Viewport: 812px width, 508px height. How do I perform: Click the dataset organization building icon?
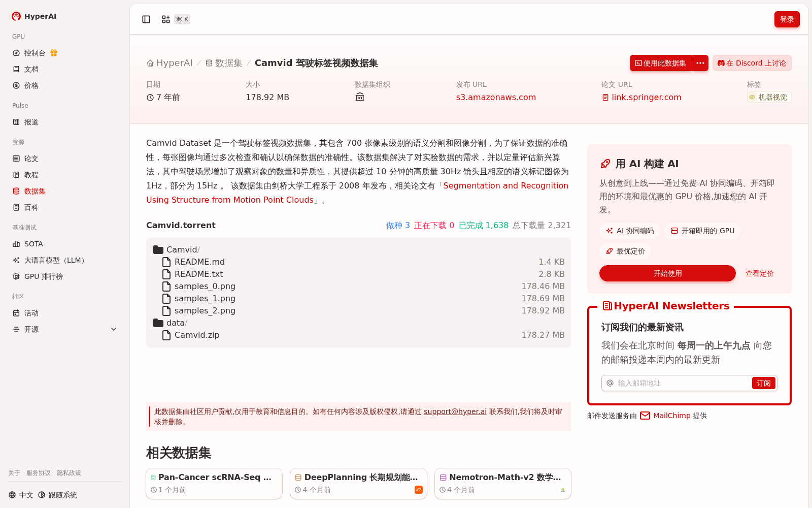coord(360,97)
